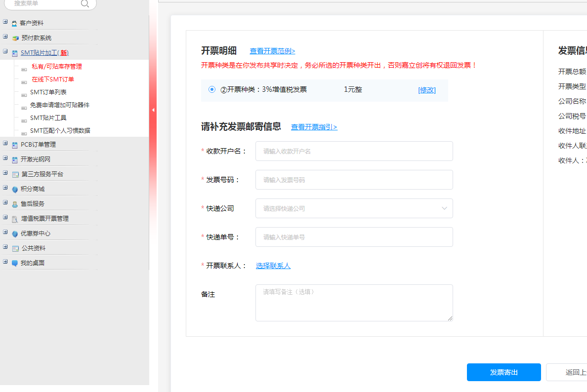This screenshot has height=392, width=587.
Task: Open SMT订单列表 menu item
Action: [48, 92]
